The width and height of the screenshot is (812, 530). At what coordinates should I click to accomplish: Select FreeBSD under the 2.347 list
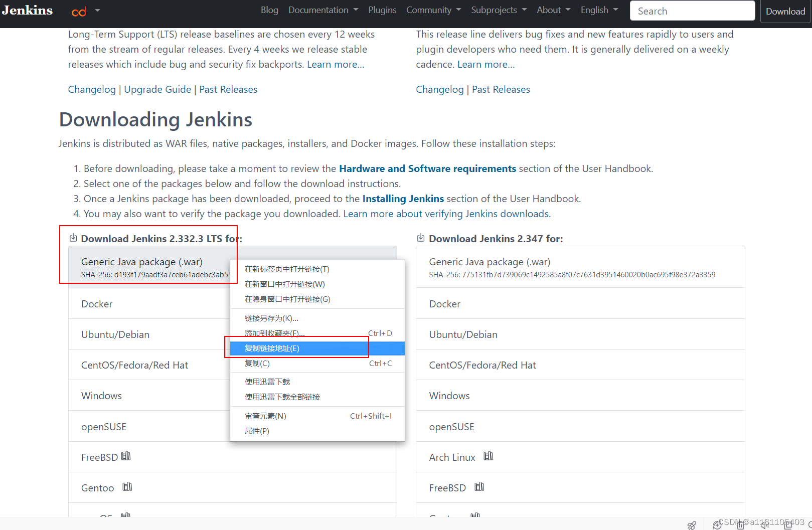click(580, 487)
